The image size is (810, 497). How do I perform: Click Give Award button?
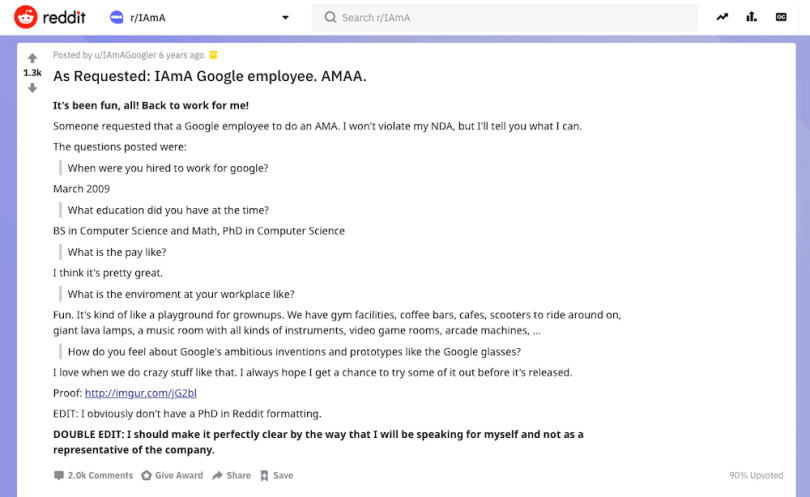(172, 475)
